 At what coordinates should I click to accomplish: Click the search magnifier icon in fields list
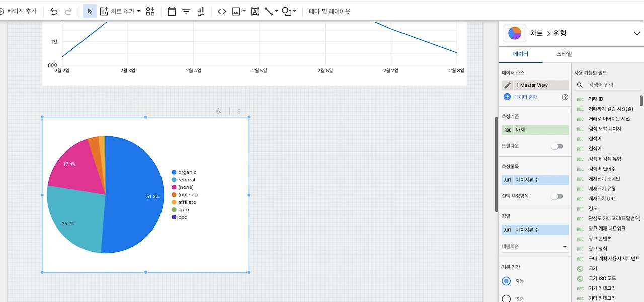click(580, 85)
